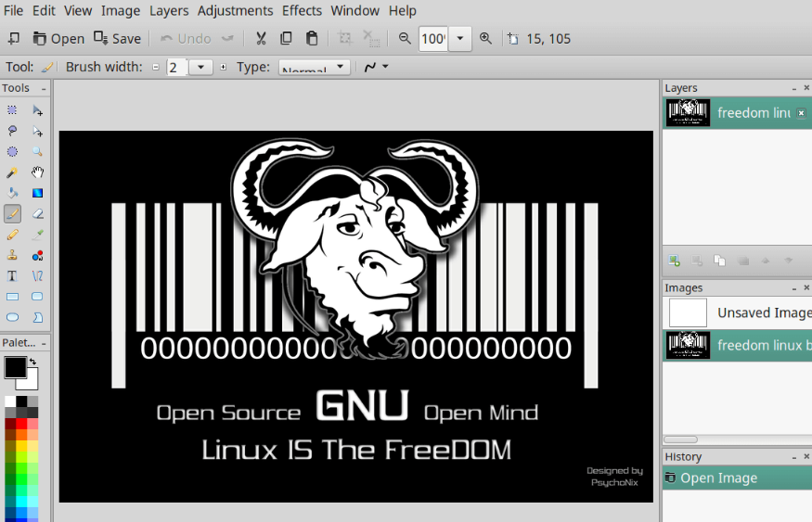Click the Images panel horizontal scrollbar
The height and width of the screenshot is (522, 812).
680,439
